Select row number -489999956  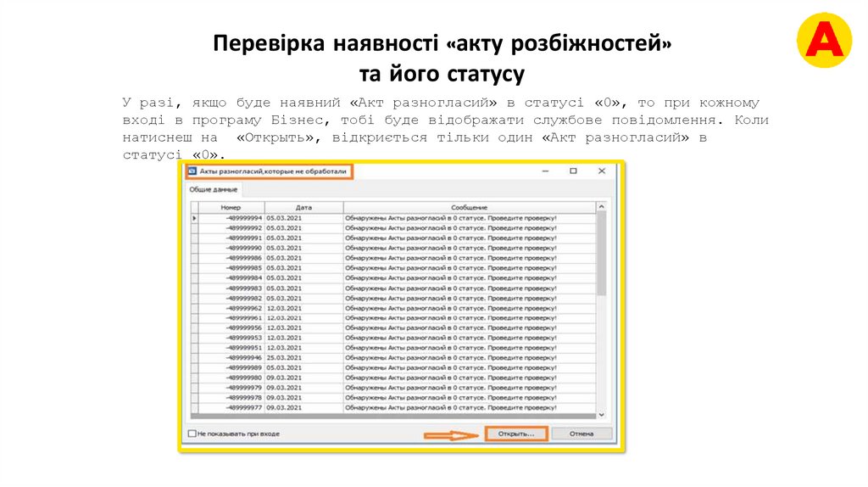pos(393,328)
